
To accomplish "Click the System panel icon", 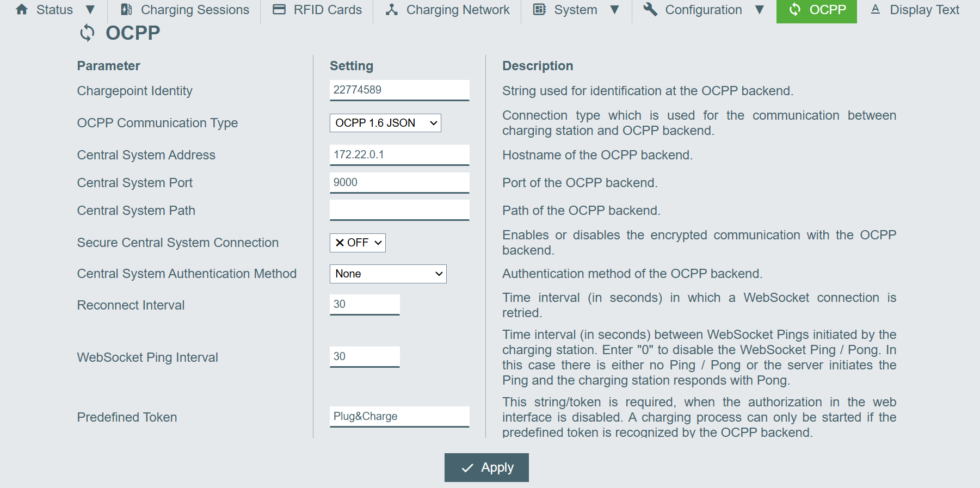I will point(539,10).
